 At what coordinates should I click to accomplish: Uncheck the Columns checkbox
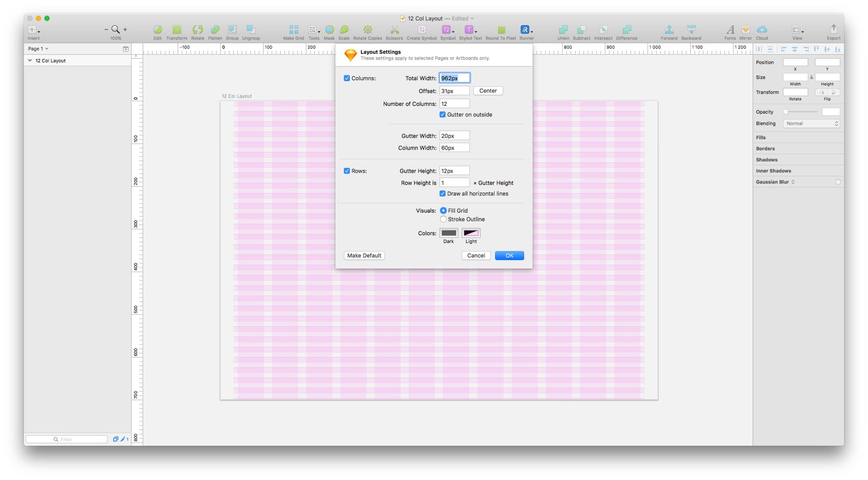coord(347,79)
